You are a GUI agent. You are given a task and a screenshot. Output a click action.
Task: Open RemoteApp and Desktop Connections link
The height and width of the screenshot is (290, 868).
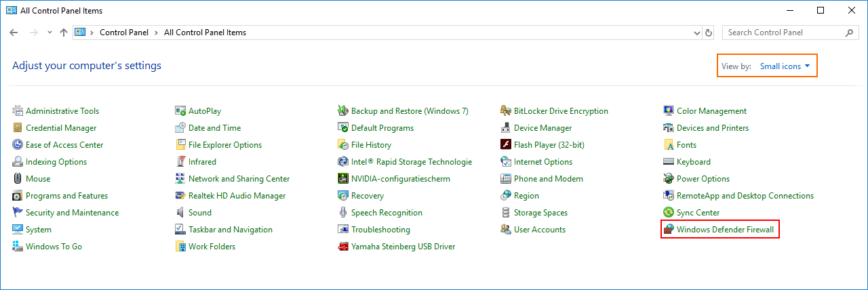tap(745, 196)
